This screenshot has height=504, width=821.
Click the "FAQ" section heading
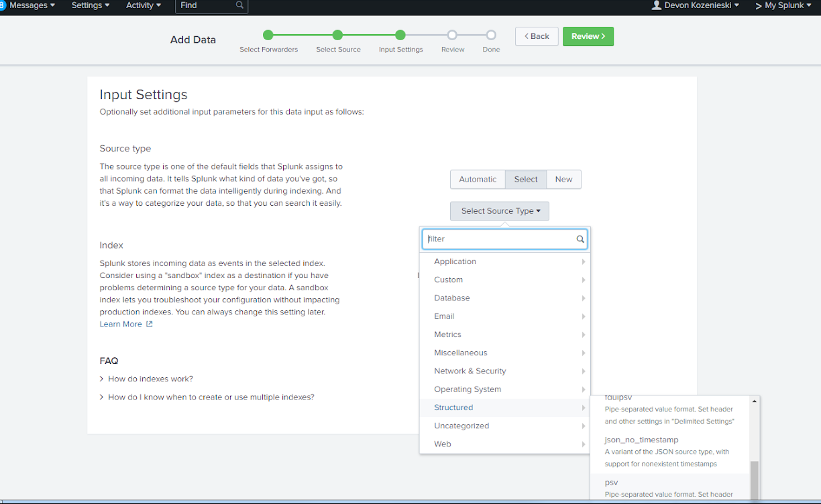point(109,361)
